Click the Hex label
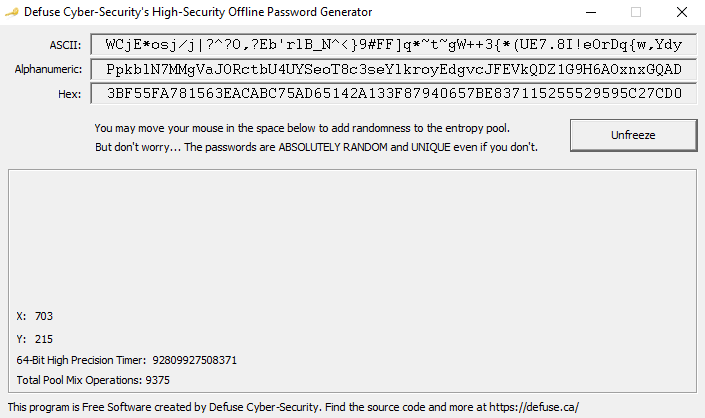Screen dimensions: 705x418 tap(69, 94)
